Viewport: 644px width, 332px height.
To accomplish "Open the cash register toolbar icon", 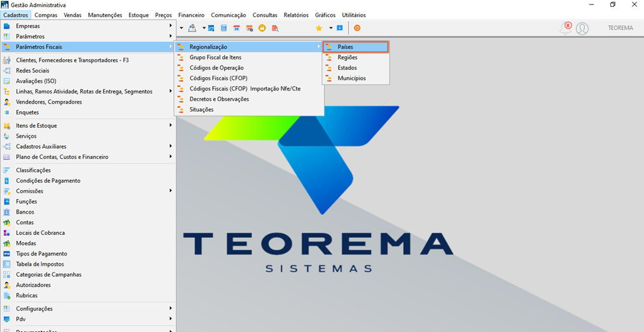I will point(192,28).
